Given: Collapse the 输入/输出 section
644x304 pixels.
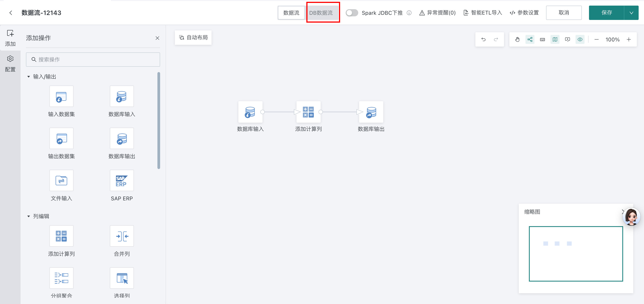Looking at the screenshot, I should click(28, 77).
